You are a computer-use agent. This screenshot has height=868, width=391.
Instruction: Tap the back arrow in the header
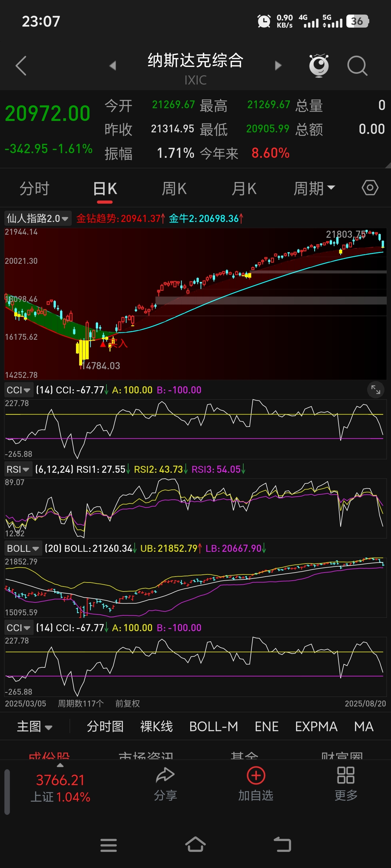pos(21,65)
